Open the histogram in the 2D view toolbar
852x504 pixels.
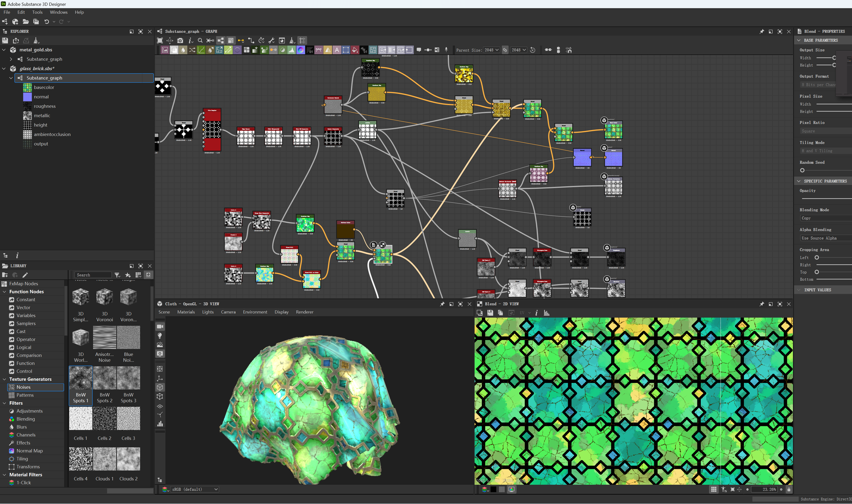coord(546,313)
